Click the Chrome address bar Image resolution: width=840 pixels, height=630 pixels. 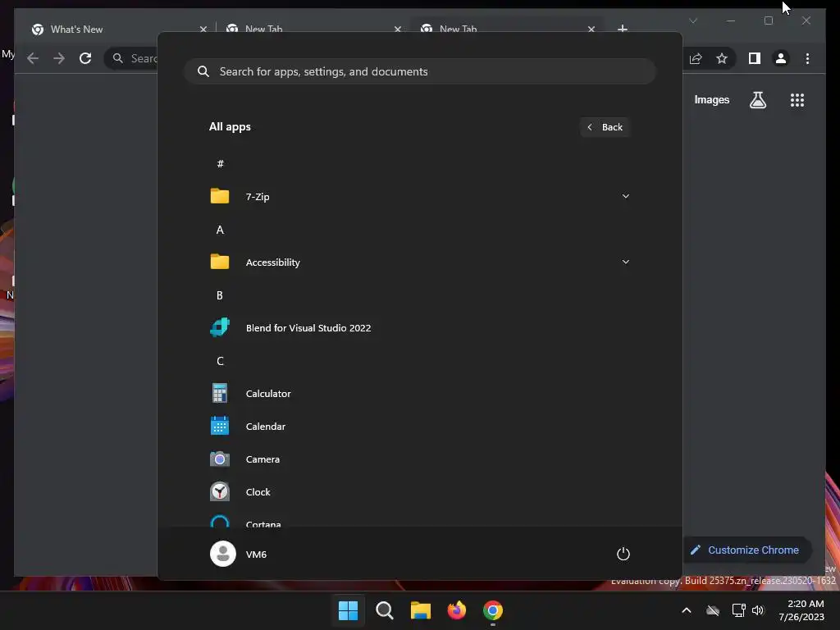point(131,58)
